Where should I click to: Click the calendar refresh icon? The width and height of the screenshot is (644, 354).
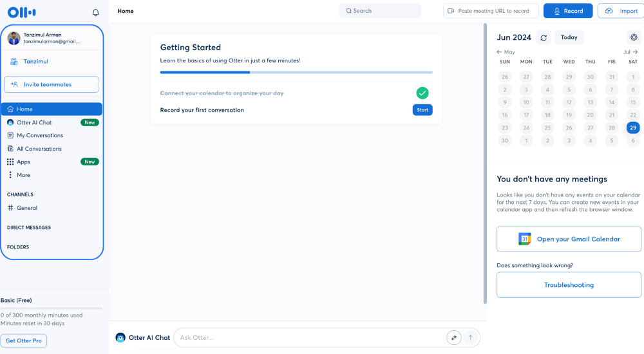pos(544,37)
